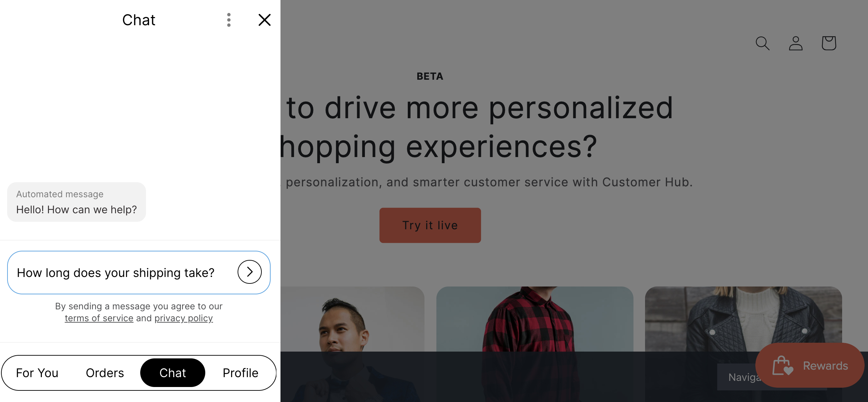The width and height of the screenshot is (868, 402).
Task: Click the chat navigation icon
Action: tap(172, 373)
